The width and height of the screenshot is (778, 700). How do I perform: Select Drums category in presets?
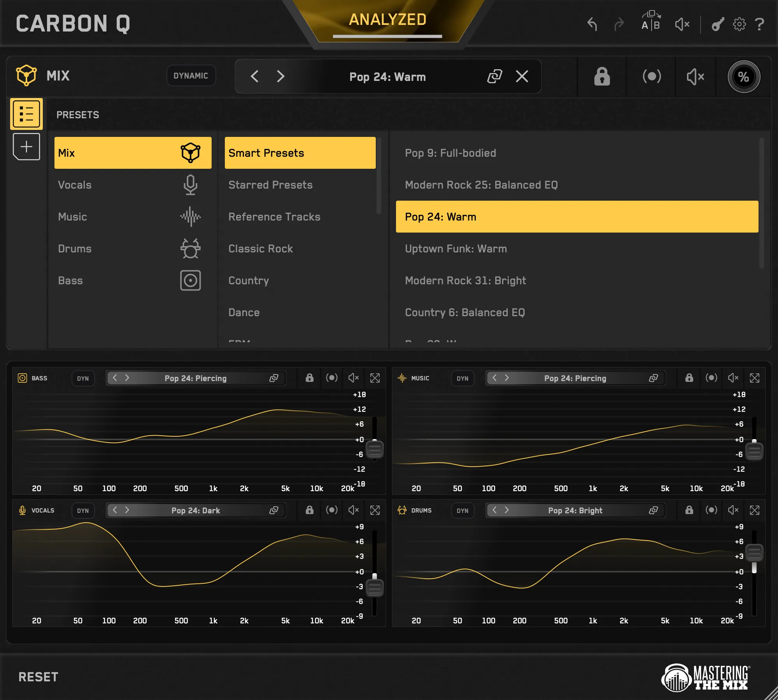(x=133, y=248)
